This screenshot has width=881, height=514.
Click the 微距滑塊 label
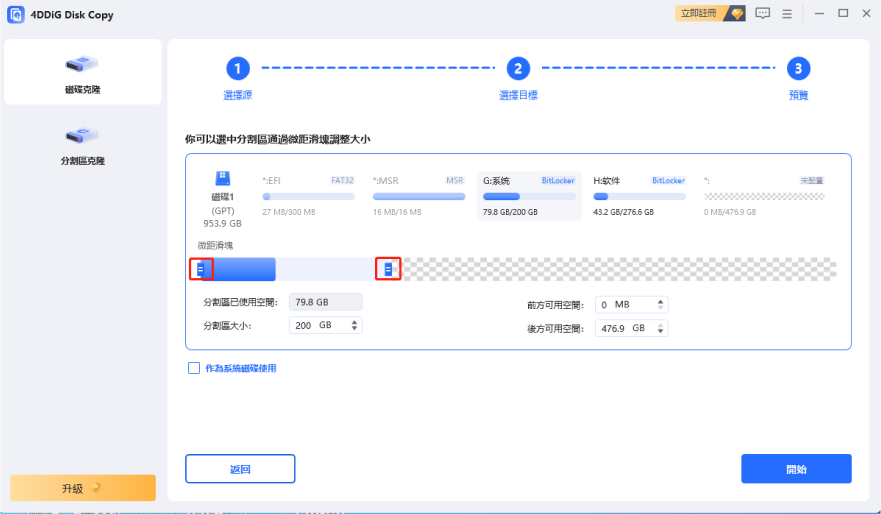click(215, 245)
